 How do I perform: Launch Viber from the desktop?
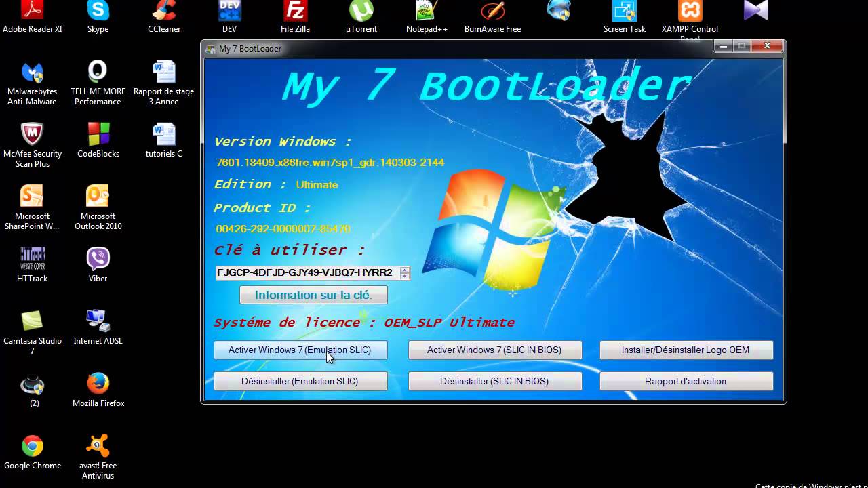pos(98,265)
